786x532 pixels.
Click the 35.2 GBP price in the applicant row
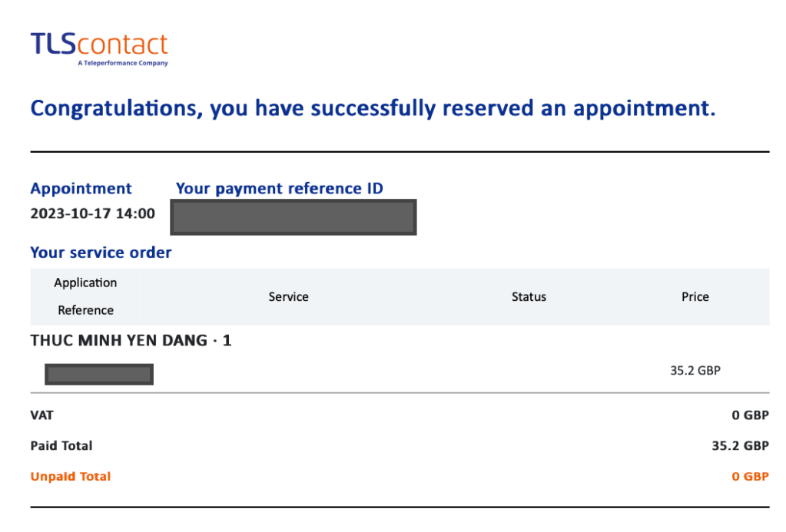point(695,371)
